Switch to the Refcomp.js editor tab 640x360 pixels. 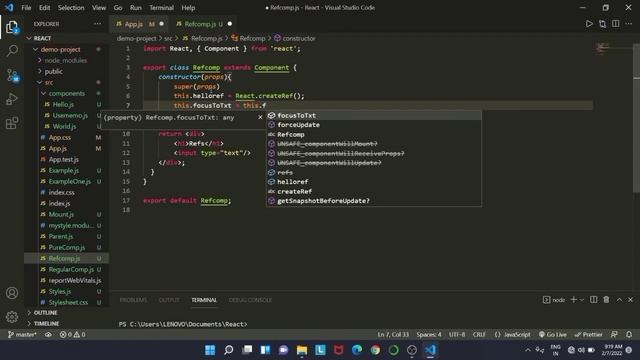[204, 24]
